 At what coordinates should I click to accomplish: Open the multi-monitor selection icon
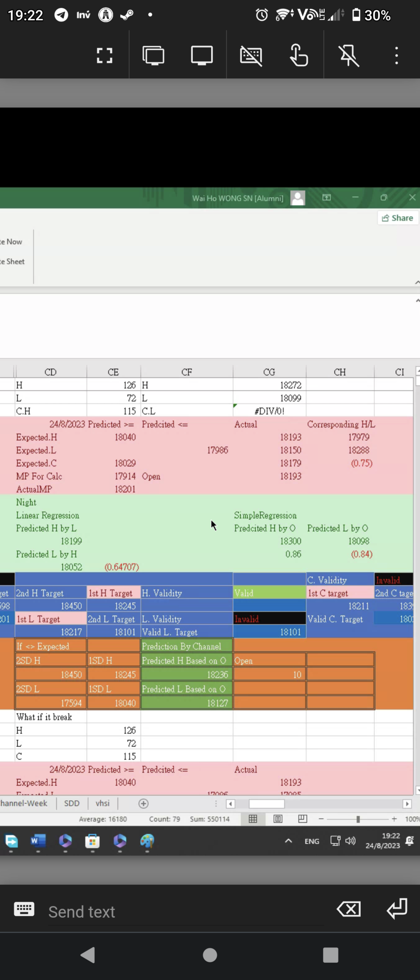click(154, 56)
